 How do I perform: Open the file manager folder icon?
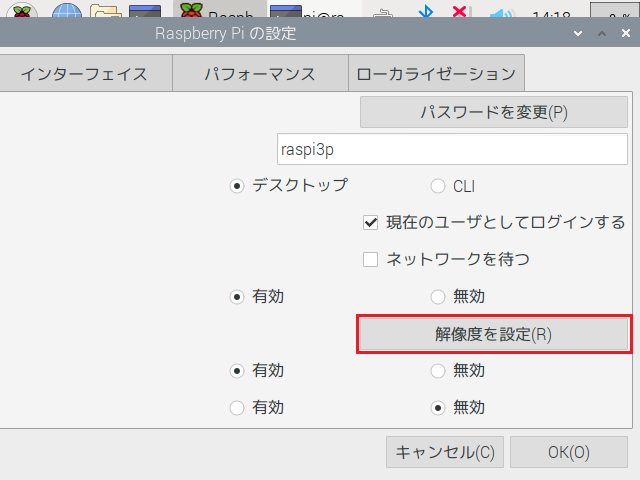pyautogui.click(x=106, y=13)
